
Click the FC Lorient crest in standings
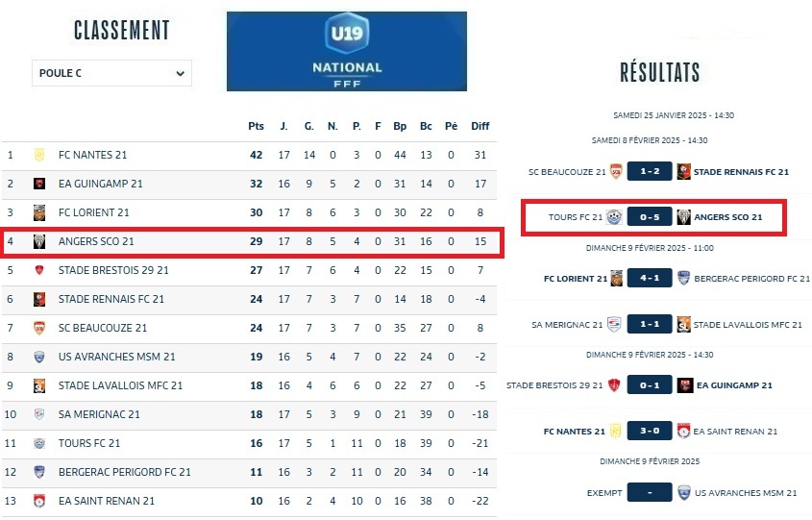click(x=39, y=212)
